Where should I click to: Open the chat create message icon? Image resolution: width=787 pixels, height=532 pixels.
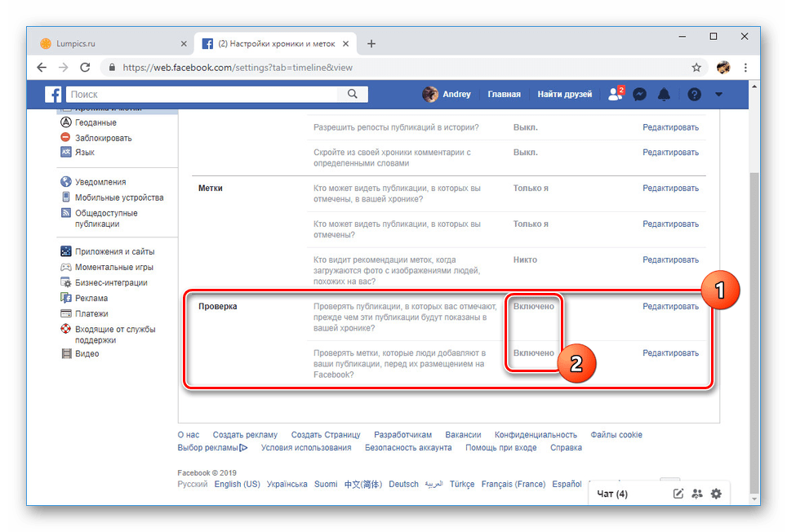coord(679,494)
